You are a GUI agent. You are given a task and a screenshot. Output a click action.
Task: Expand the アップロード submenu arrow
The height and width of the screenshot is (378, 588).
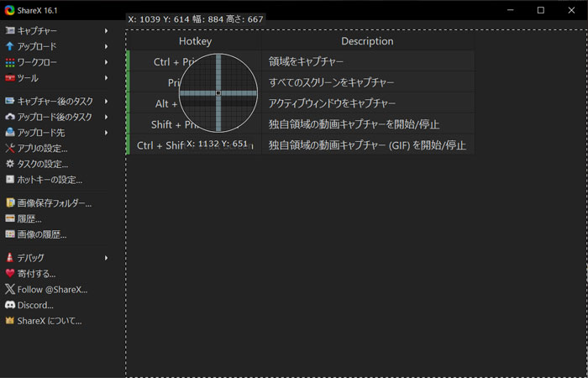pyautogui.click(x=107, y=46)
